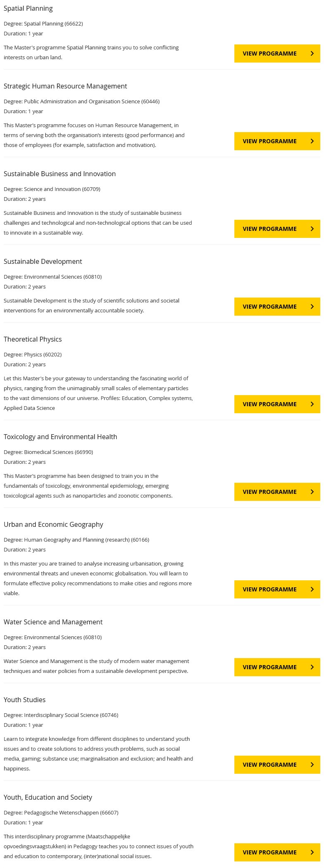
Task: Click arrow icon for Water Science and Management
Action: pos(312,667)
